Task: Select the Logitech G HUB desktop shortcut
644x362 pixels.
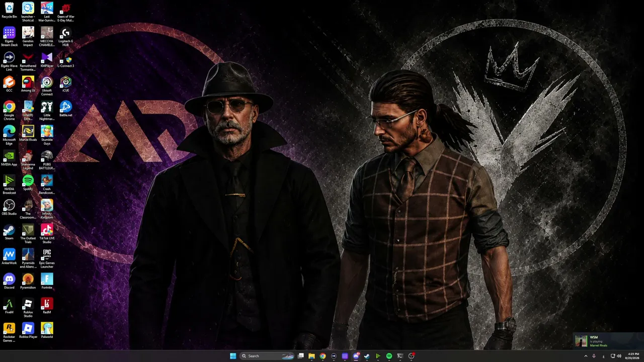Action: pos(65,37)
